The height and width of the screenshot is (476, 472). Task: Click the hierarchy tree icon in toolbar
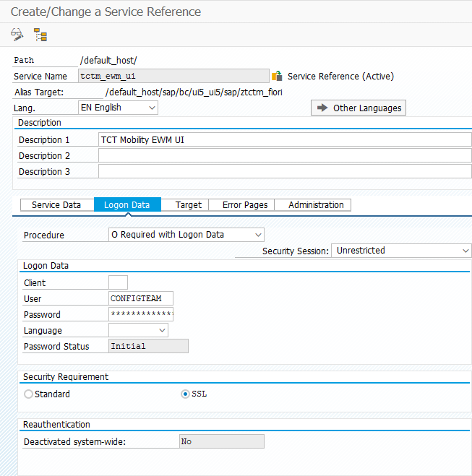pyautogui.click(x=40, y=35)
